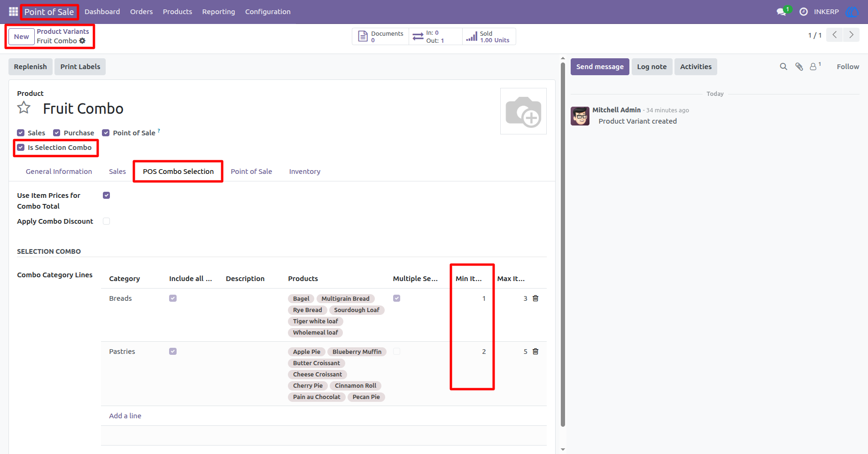Go to Product Variants breadcrumb

63,31
